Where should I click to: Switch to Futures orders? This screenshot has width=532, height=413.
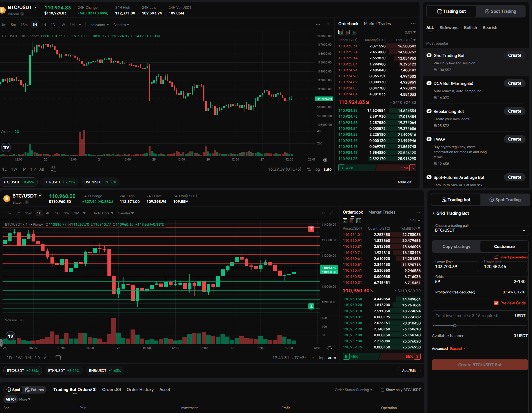click(x=35, y=390)
